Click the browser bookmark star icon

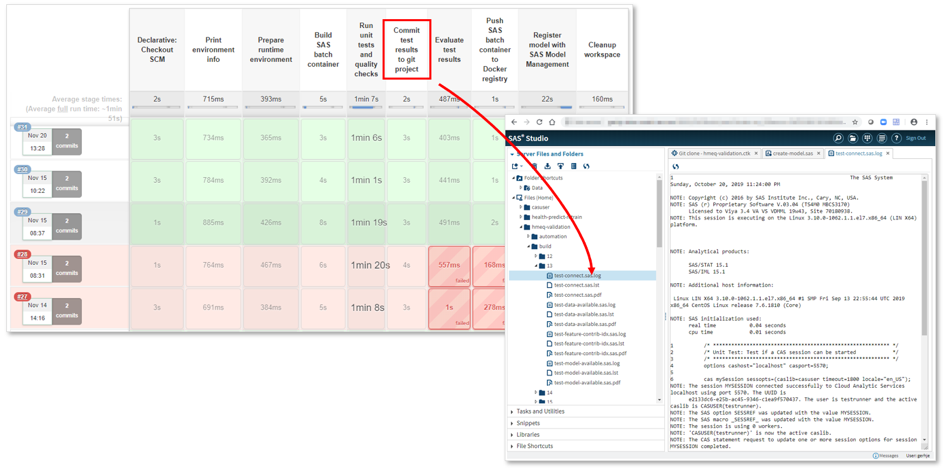pos(855,122)
